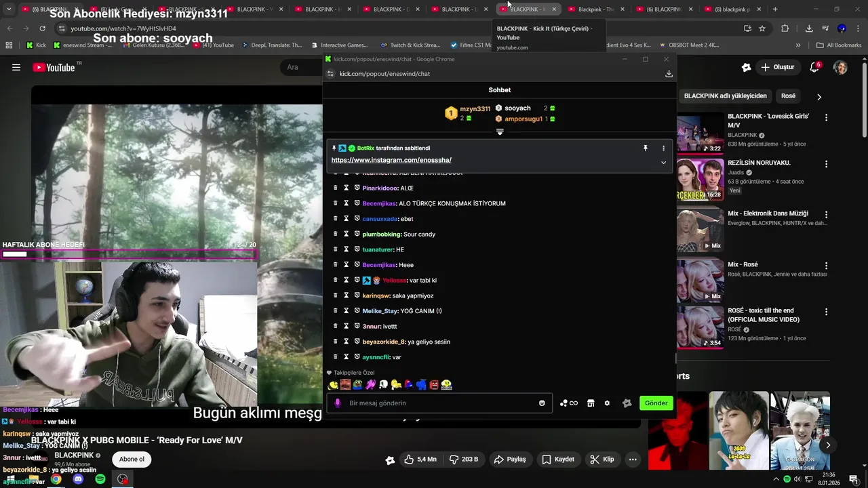Collapse the chat leaderboard panel

click(500, 132)
